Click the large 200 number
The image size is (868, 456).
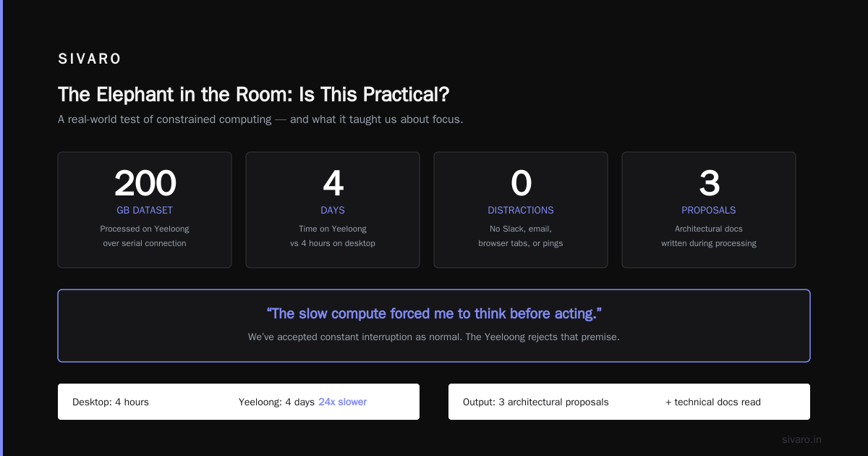coord(145,183)
